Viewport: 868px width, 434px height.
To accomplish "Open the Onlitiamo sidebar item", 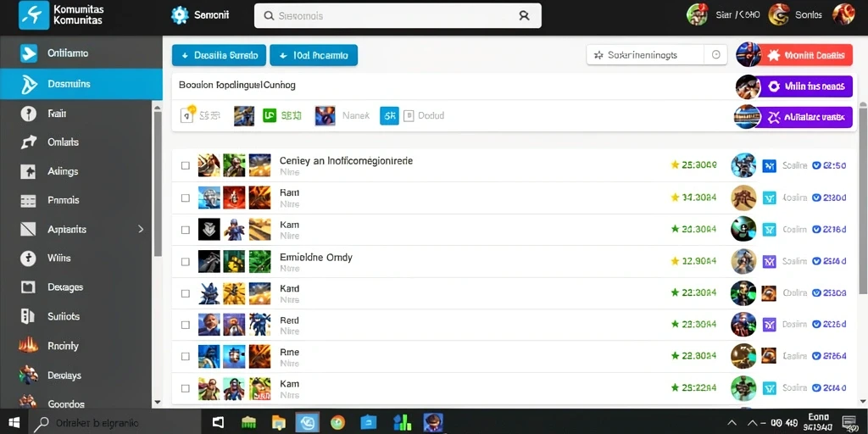I will [x=81, y=53].
